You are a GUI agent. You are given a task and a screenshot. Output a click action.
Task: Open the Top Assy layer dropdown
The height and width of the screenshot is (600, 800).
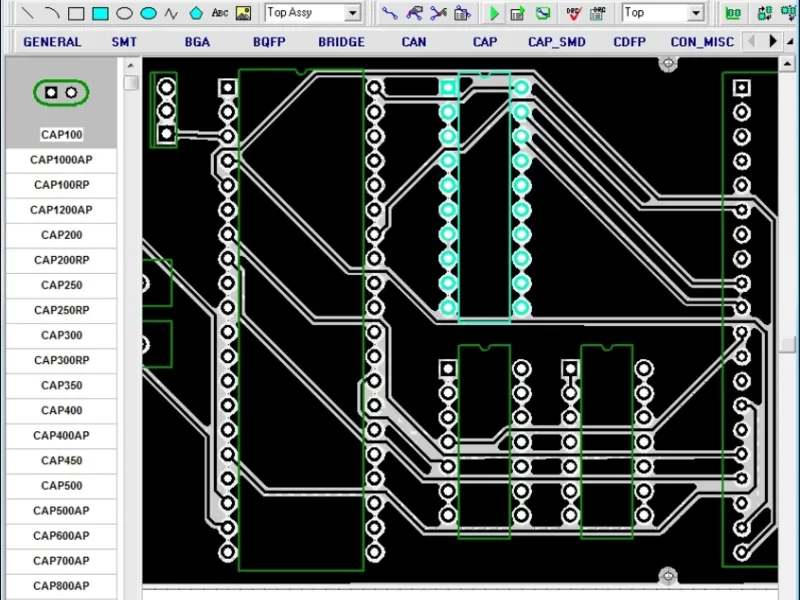point(353,13)
